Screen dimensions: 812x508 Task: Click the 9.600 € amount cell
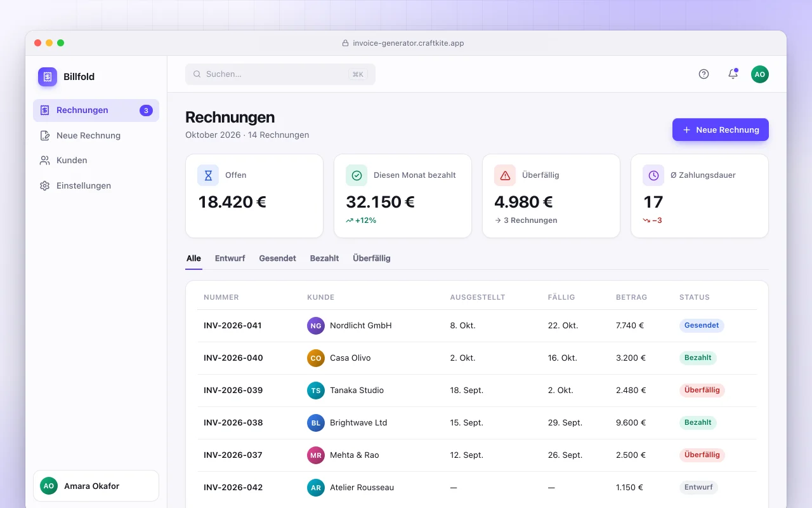click(x=631, y=423)
